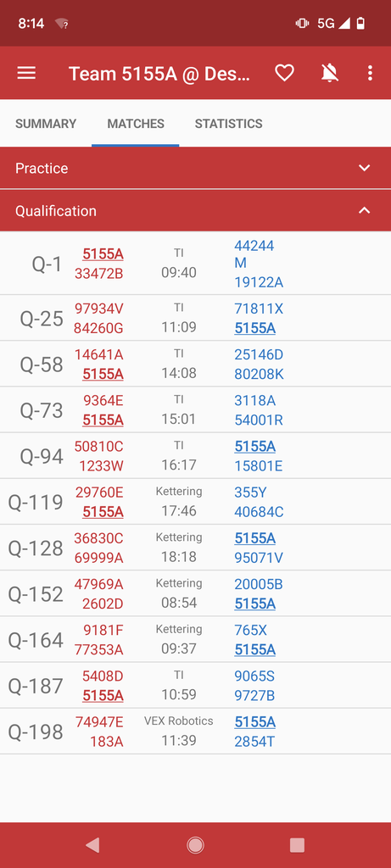Open match Q-58 row
The height and width of the screenshot is (868, 391).
[195, 364]
